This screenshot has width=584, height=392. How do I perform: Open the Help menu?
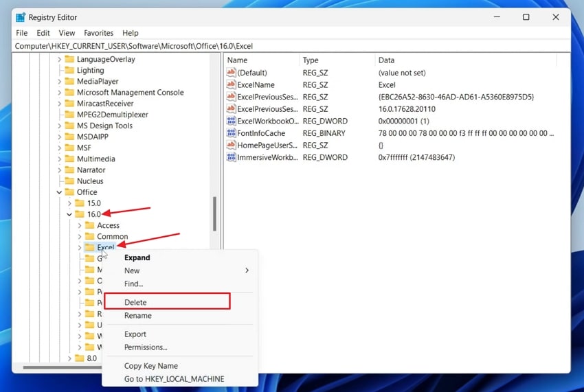[131, 33]
